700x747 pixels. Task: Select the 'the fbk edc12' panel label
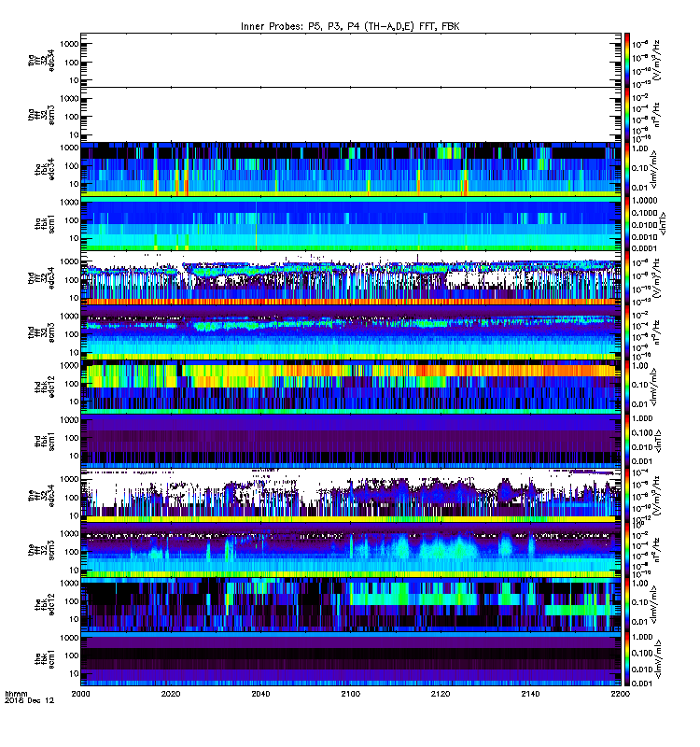[x=45, y=604]
